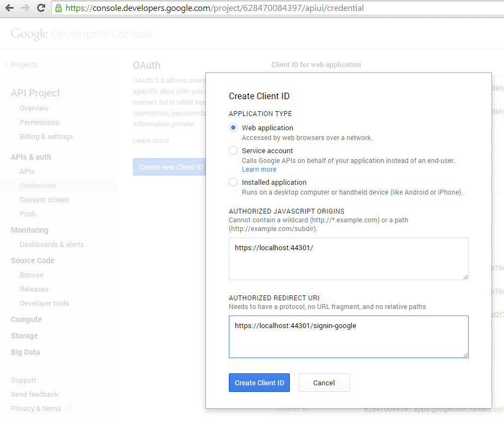Click the Create Client ID button
The height and width of the screenshot is (424, 504).
(259, 383)
